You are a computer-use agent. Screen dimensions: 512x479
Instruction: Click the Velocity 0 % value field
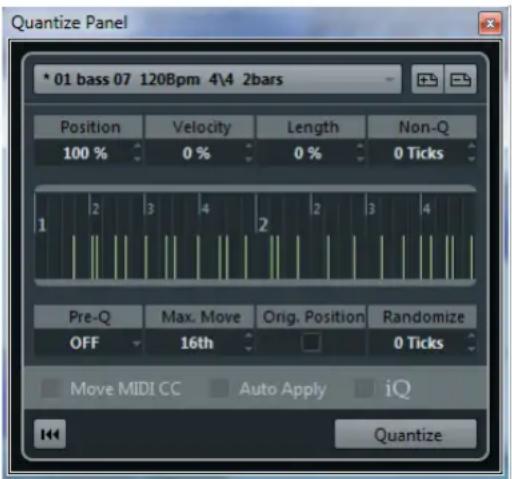196,153
